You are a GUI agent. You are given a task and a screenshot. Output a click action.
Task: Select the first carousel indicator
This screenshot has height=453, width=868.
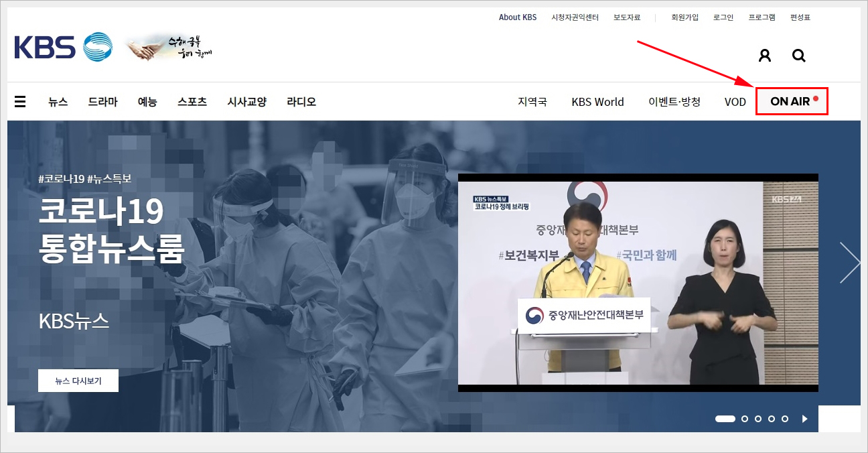pos(725,419)
